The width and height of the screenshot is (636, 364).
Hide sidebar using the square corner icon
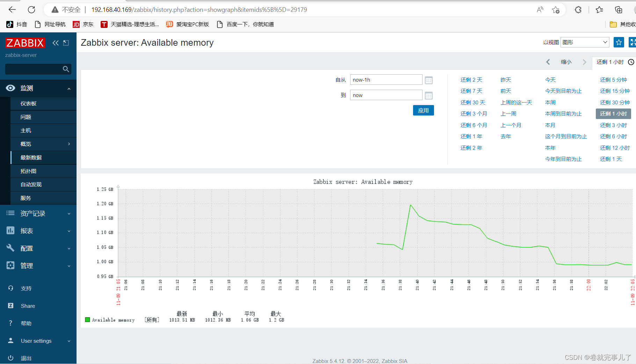tap(66, 43)
